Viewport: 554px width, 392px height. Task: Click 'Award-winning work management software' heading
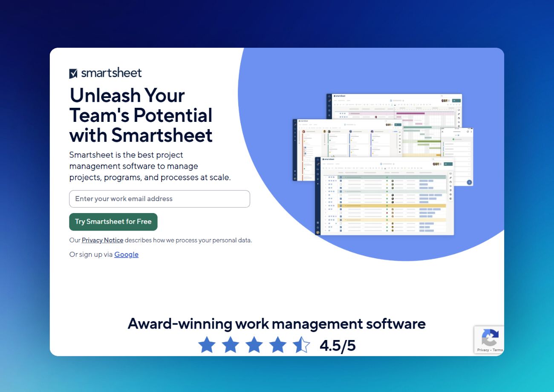(277, 324)
